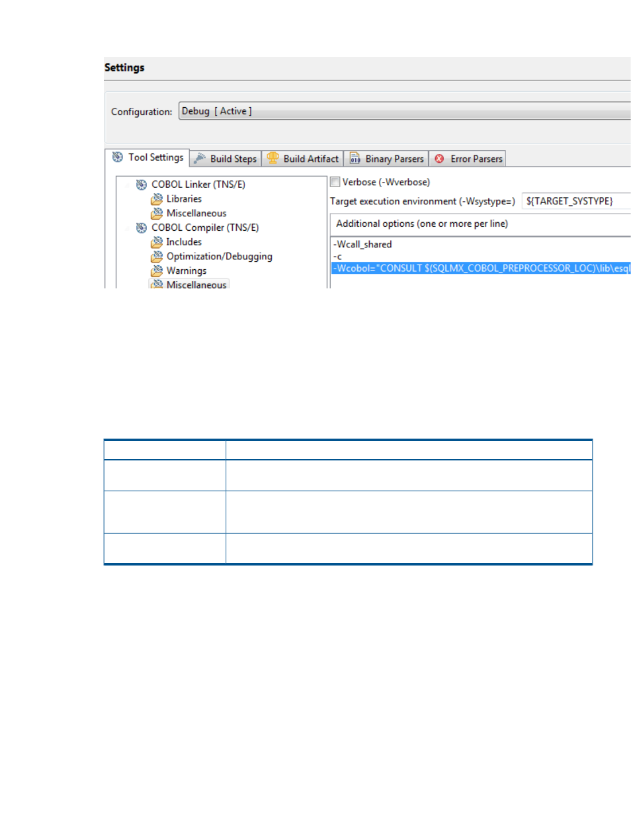Select the highlighted -Wcobol="CONSULT..." option line
Viewport: 631px width, 840px height.
click(481, 268)
